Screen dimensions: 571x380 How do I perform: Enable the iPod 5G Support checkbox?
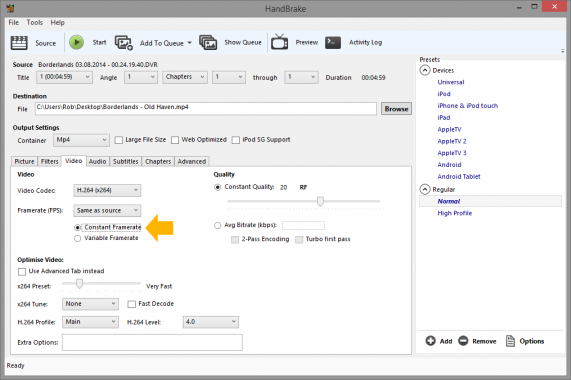[236, 140]
